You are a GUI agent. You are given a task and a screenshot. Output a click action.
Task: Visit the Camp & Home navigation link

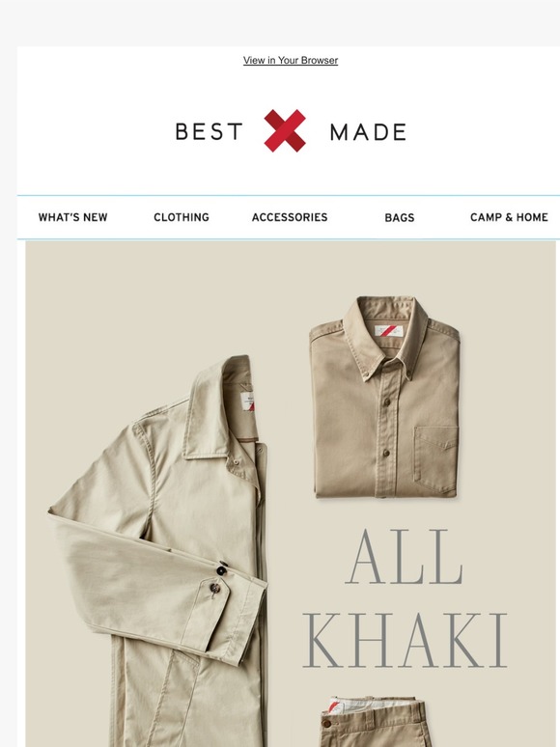509,217
